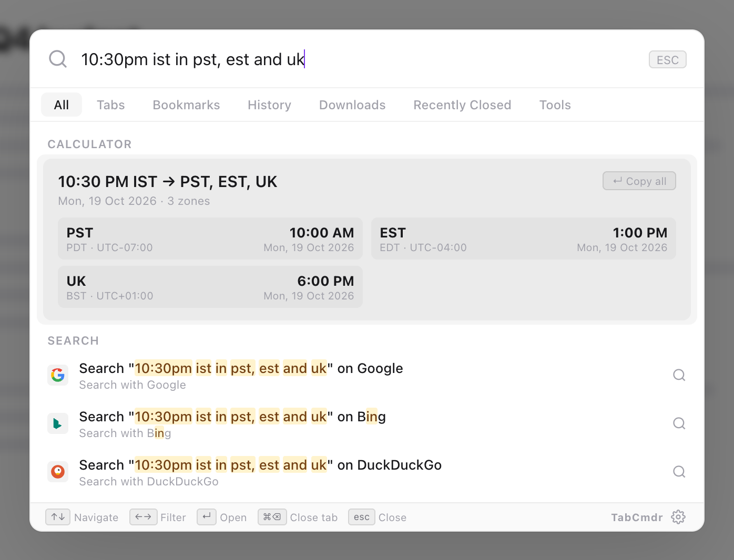Click the up/down Navigate key hint
Image resolution: width=734 pixels, height=560 pixels.
pyautogui.click(x=58, y=517)
